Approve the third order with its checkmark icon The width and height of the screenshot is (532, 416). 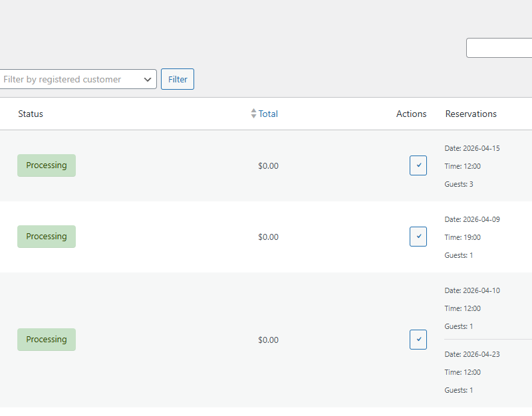click(418, 340)
